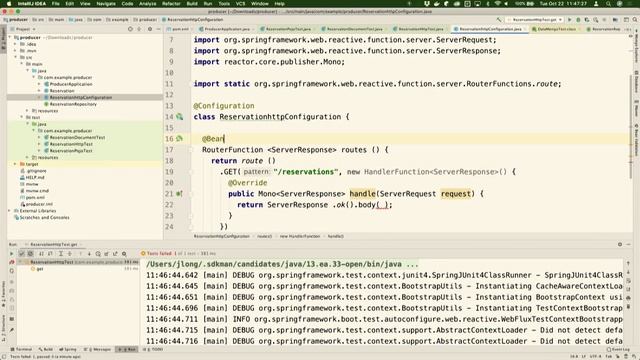Image resolution: width=640 pixels, height=360 pixels.
Task: Click the Locate (scroll from source) icon in Project panel
Action: point(130,29)
